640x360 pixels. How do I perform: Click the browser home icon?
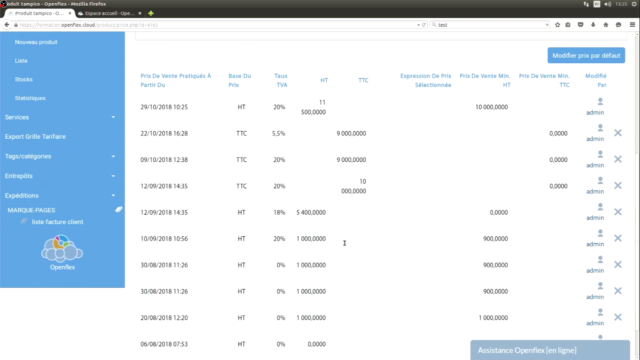coord(606,25)
